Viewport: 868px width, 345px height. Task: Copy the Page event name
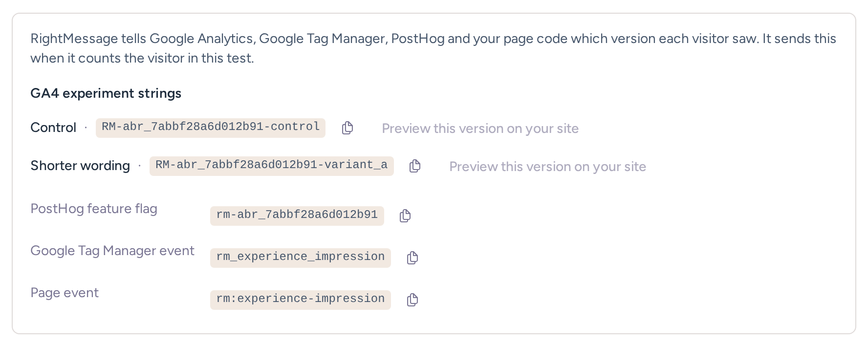412,300
